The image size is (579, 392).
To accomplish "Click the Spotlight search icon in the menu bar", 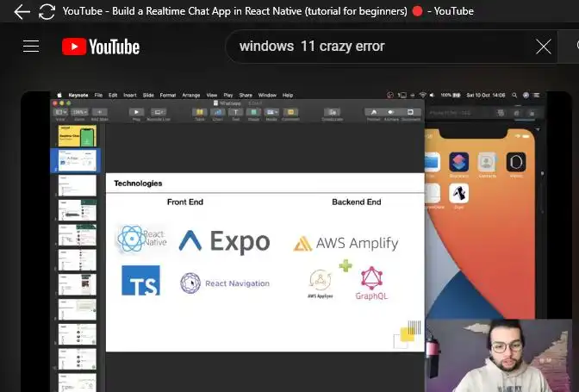I will click(x=514, y=96).
